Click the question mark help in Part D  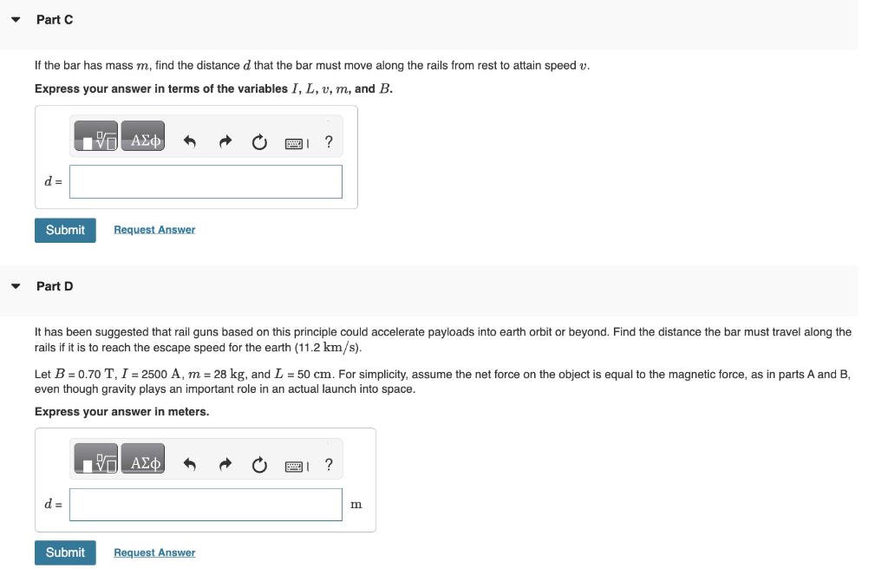click(x=328, y=464)
